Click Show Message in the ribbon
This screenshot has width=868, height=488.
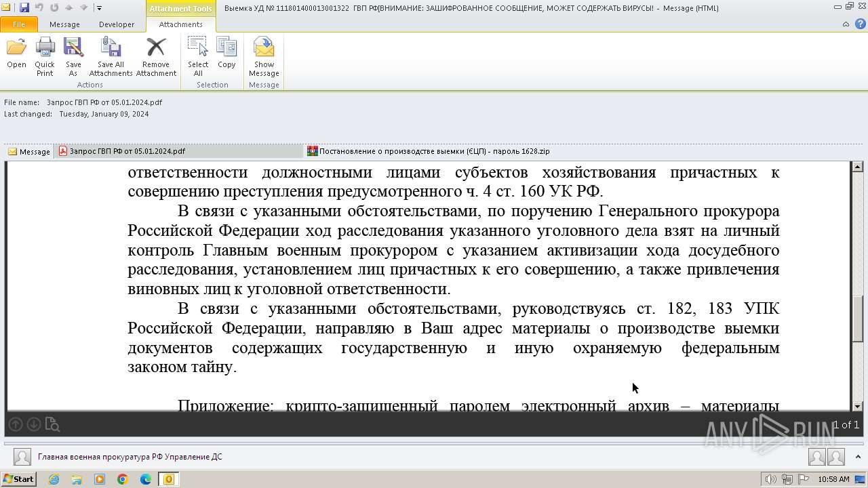264,57
